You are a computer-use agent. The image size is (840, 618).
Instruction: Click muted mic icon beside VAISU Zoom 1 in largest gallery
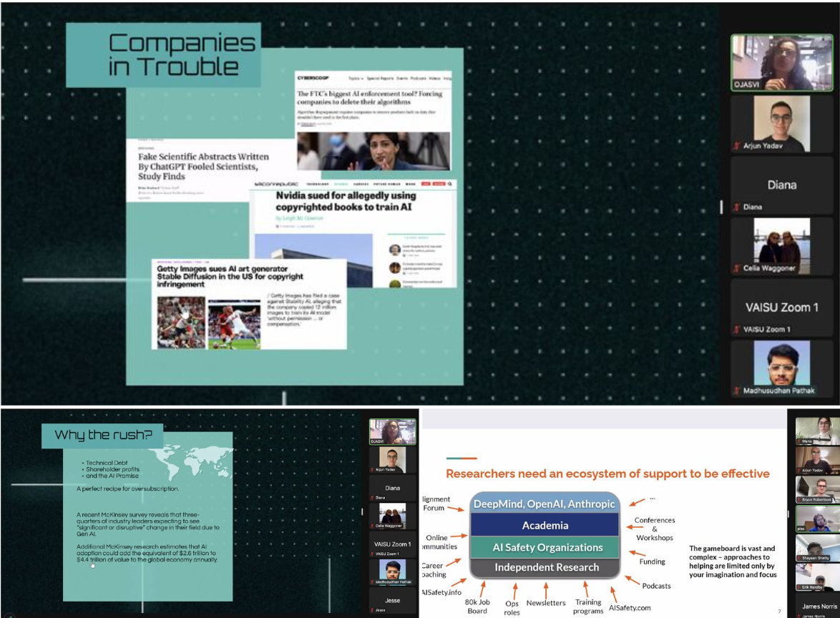(737, 330)
